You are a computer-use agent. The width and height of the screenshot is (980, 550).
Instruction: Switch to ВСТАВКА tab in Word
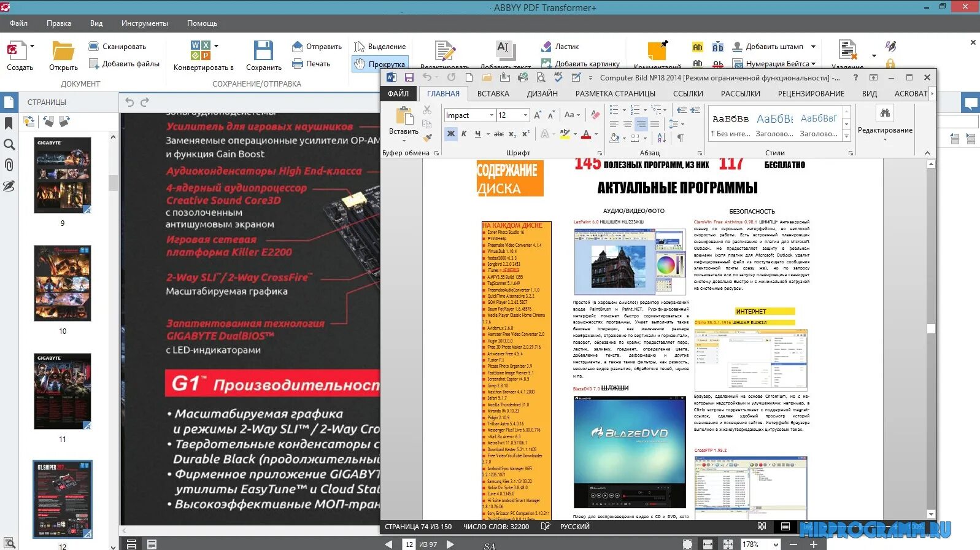click(x=493, y=94)
